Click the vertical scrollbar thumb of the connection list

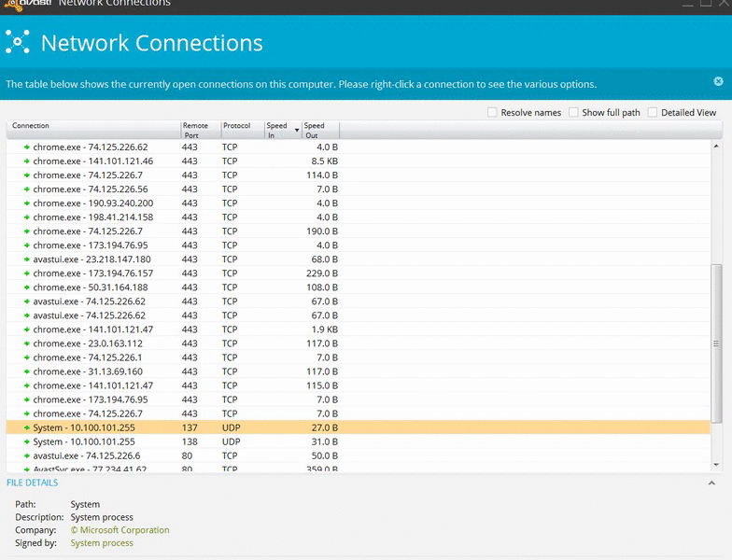716,343
